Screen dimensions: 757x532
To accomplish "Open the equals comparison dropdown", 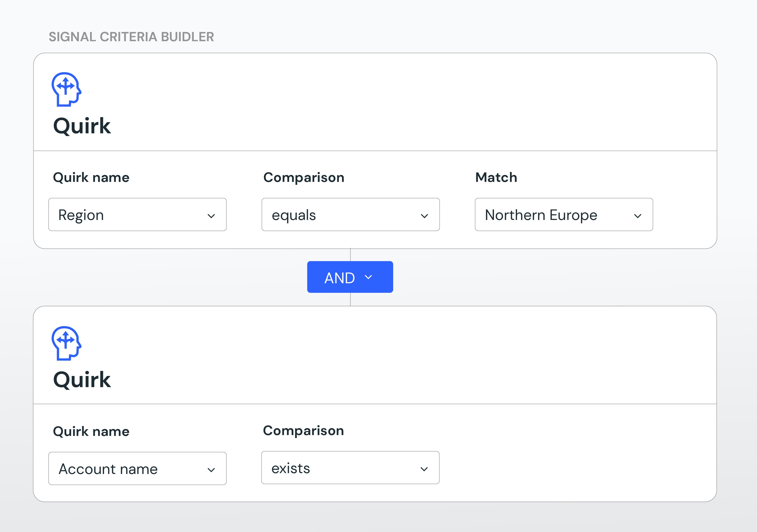I will 351,215.
